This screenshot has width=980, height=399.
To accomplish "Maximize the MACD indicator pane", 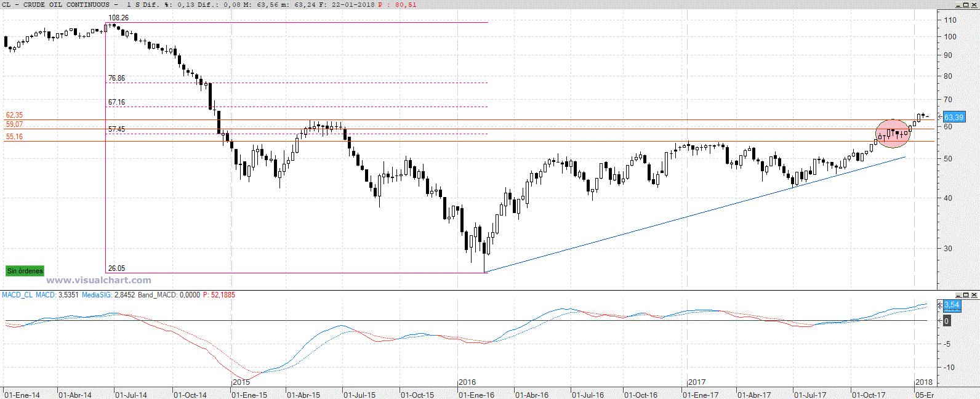I will (967, 296).
